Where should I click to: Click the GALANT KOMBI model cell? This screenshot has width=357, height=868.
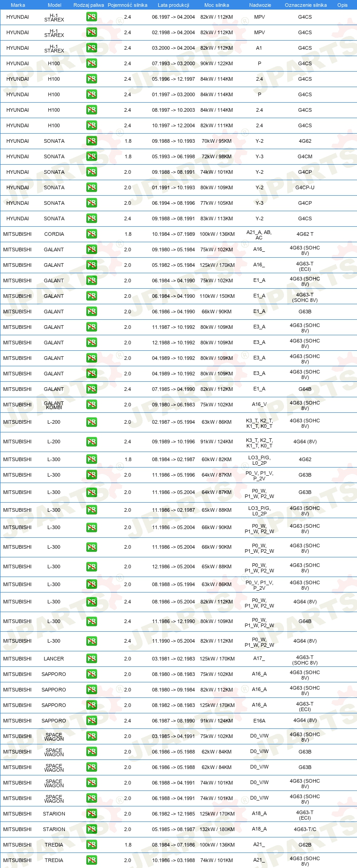[x=54, y=405]
